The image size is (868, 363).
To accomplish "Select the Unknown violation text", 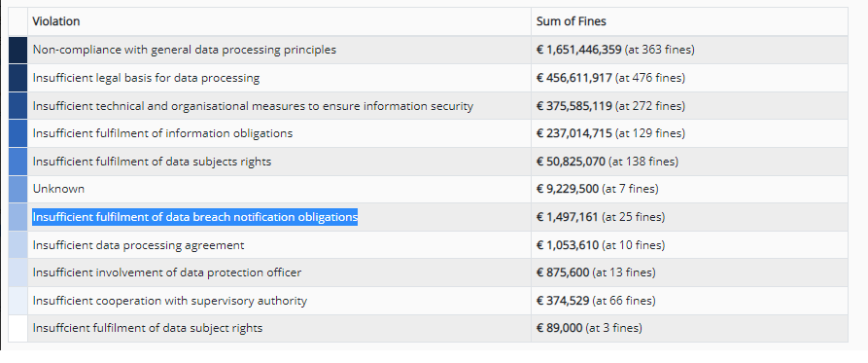I will (x=58, y=189).
